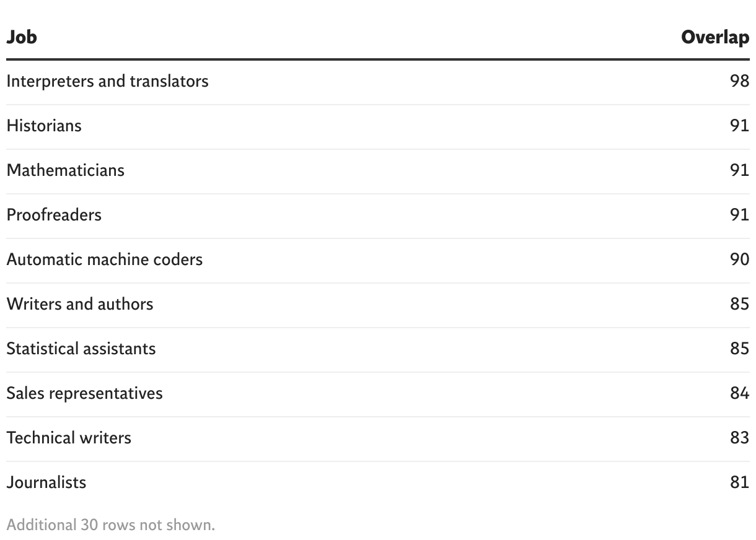This screenshot has height=540, width=756.
Task: Click the Job column header
Action: click(22, 37)
